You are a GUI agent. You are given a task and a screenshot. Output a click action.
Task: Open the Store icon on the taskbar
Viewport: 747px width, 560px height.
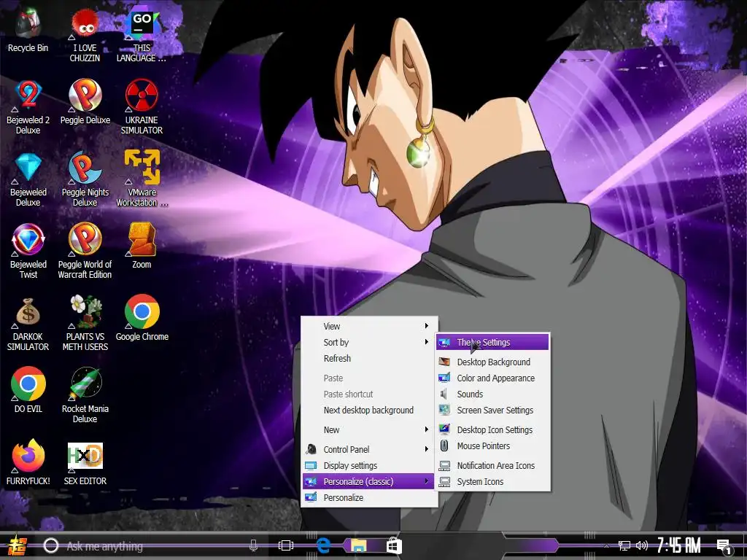point(393,545)
